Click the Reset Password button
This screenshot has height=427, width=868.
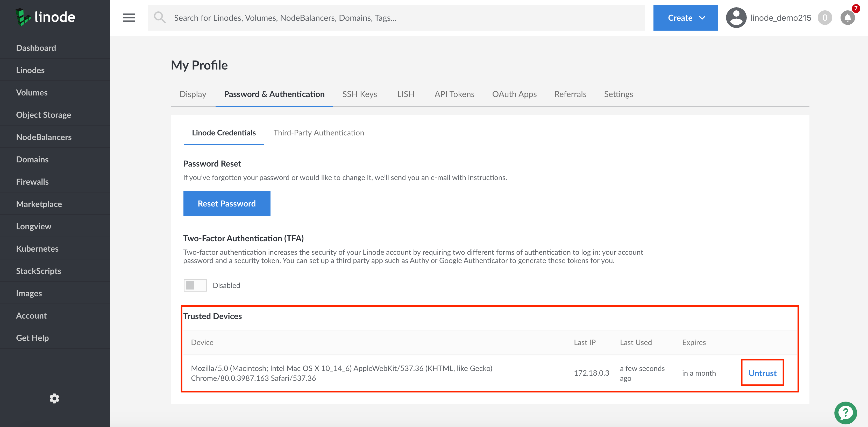pos(226,203)
